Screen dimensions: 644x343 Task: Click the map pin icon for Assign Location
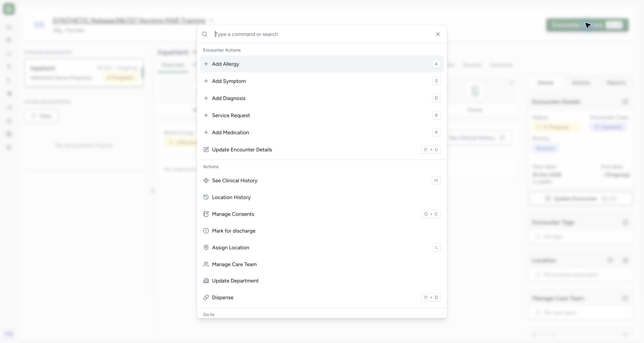(206, 248)
